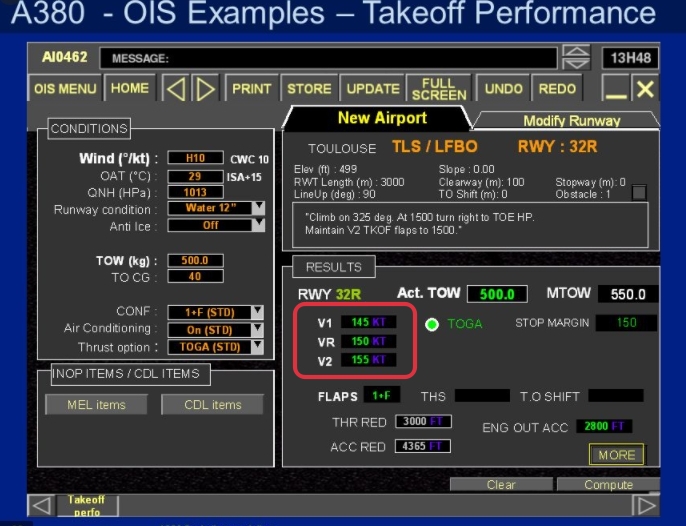Click the Thrust option value TOGA (STD)
686x526 pixels.
210,347
